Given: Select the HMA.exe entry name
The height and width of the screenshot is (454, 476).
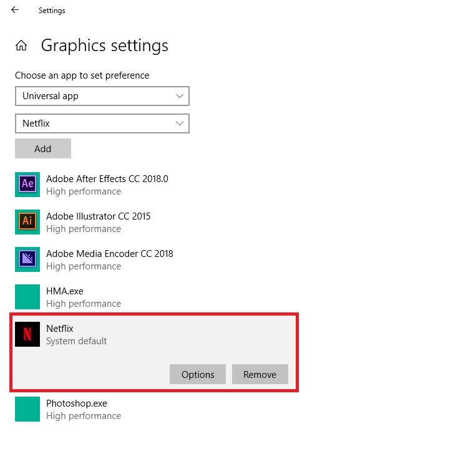Looking at the screenshot, I should click(64, 291).
